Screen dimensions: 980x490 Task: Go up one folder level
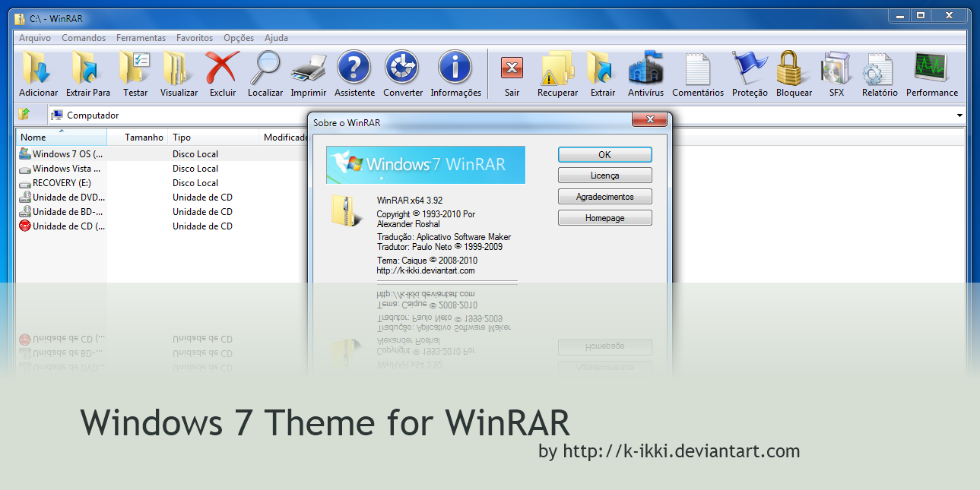click(x=24, y=115)
